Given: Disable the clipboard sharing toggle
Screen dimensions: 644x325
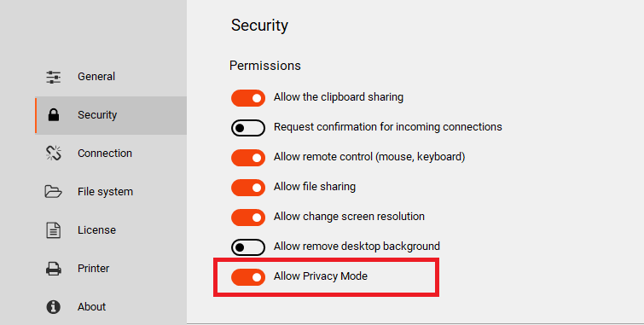Looking at the screenshot, I should (x=248, y=98).
